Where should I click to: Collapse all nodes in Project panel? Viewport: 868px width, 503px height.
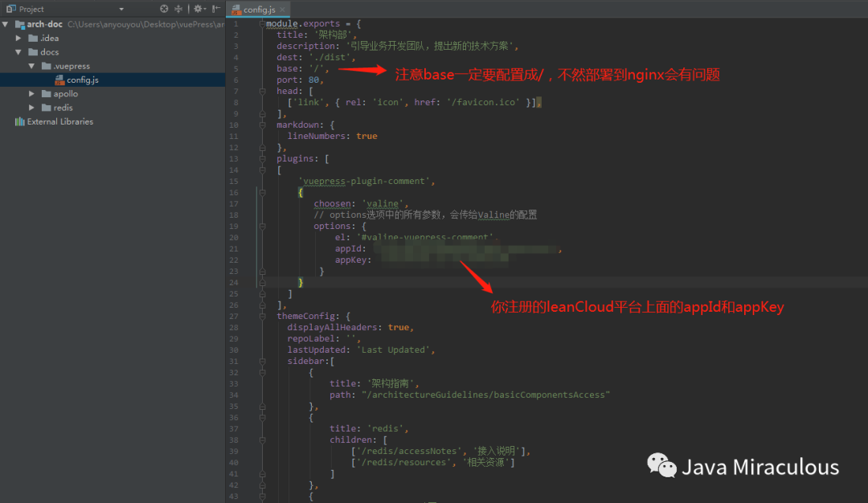tap(178, 9)
